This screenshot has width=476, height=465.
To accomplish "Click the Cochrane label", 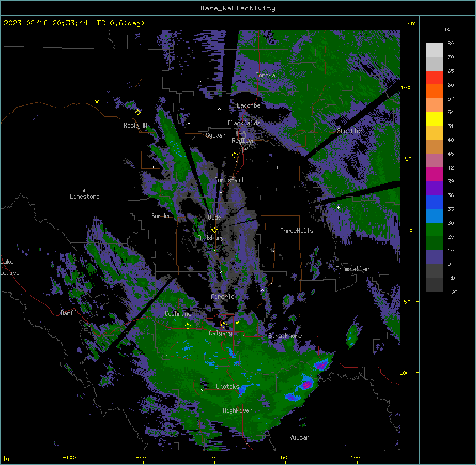I will [178, 314].
